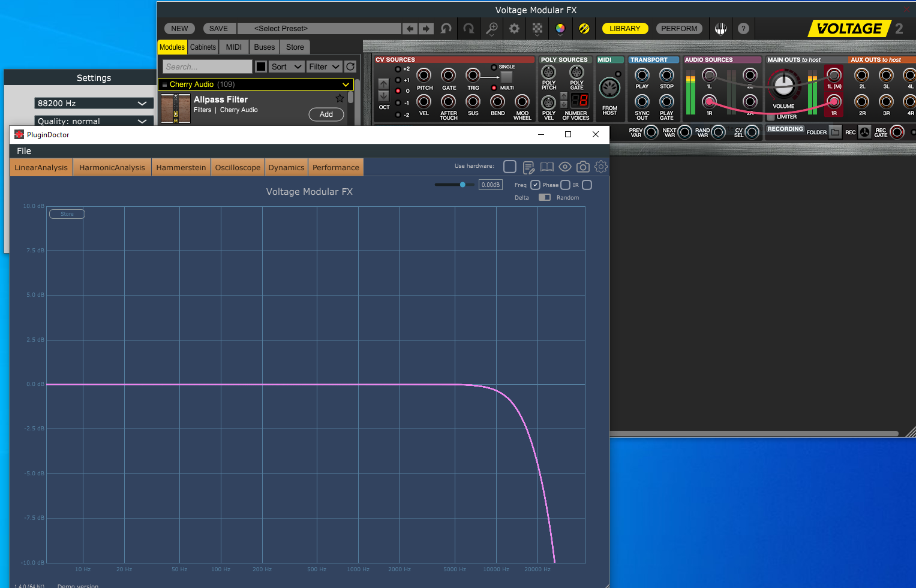Open the checkered cable options icon

point(537,28)
